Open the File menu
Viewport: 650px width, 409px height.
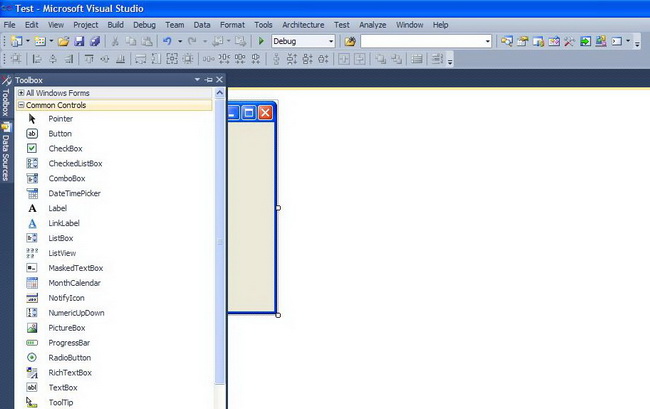[9, 25]
